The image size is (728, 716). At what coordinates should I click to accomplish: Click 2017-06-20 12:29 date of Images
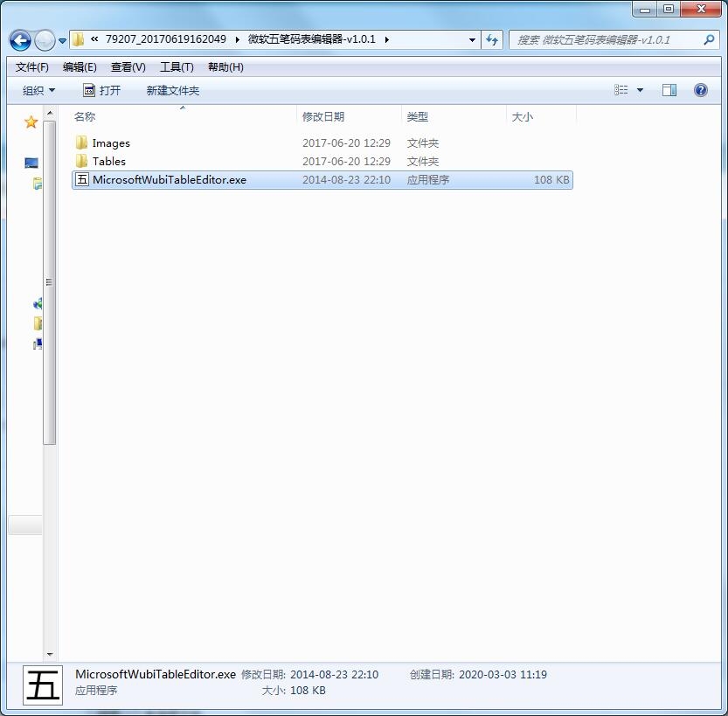[x=346, y=143]
